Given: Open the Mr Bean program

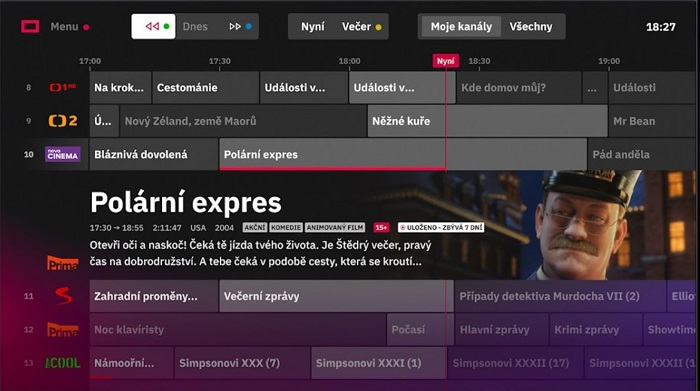Looking at the screenshot, I should point(652,121).
